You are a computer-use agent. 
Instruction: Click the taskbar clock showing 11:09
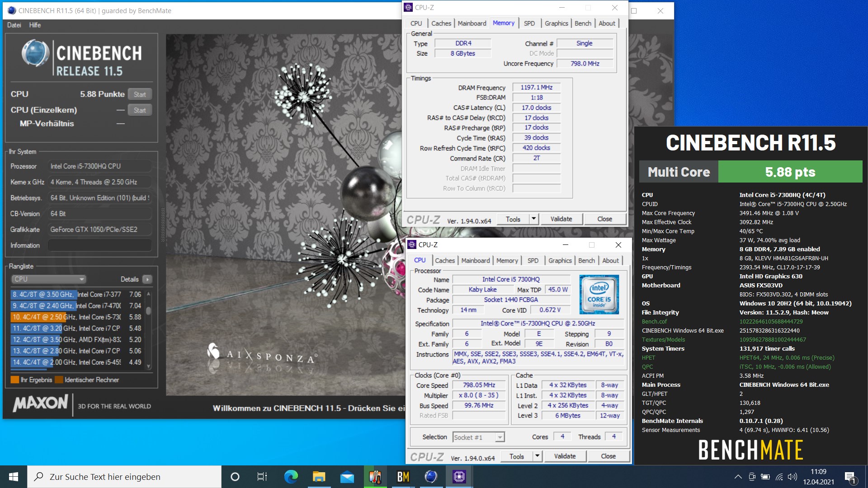pos(818,477)
